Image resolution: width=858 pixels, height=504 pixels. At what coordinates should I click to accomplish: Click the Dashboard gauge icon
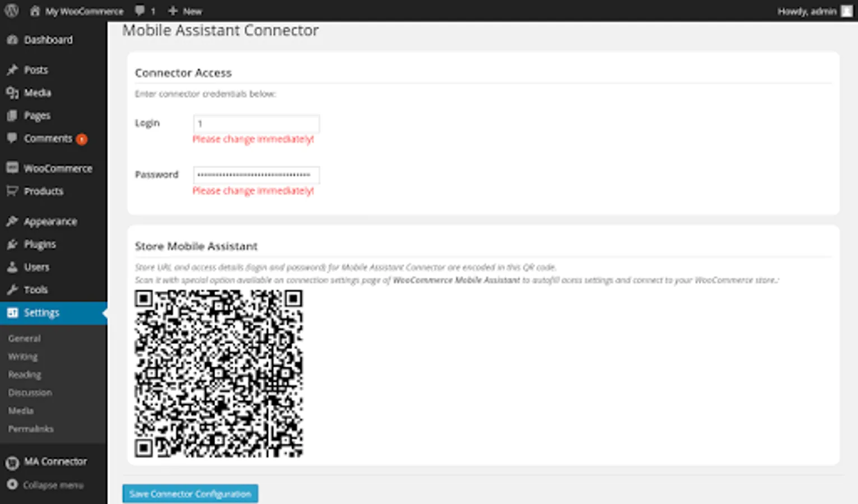click(12, 40)
